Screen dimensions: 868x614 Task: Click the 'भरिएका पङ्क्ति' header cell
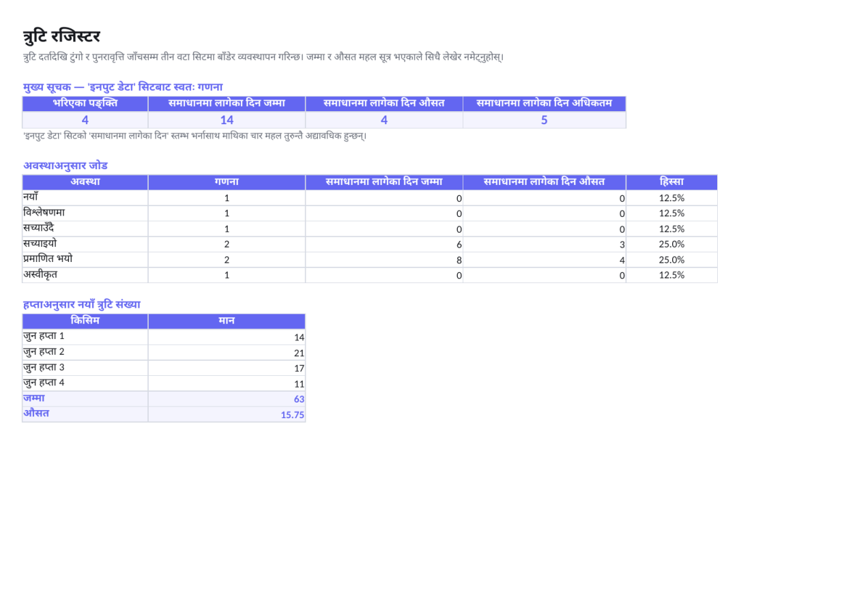click(x=85, y=104)
